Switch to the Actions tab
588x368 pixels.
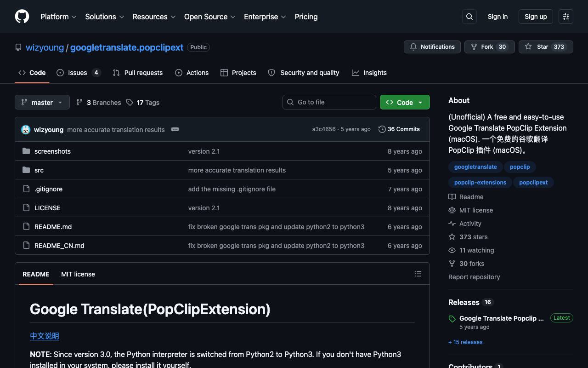[192, 73]
